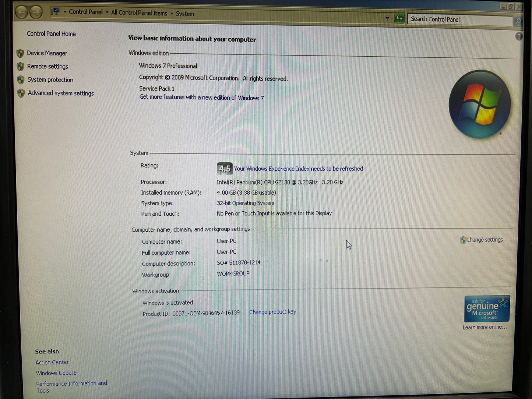Open the address bar history dropdown
The width and height of the screenshot is (532, 399).
(x=387, y=18)
